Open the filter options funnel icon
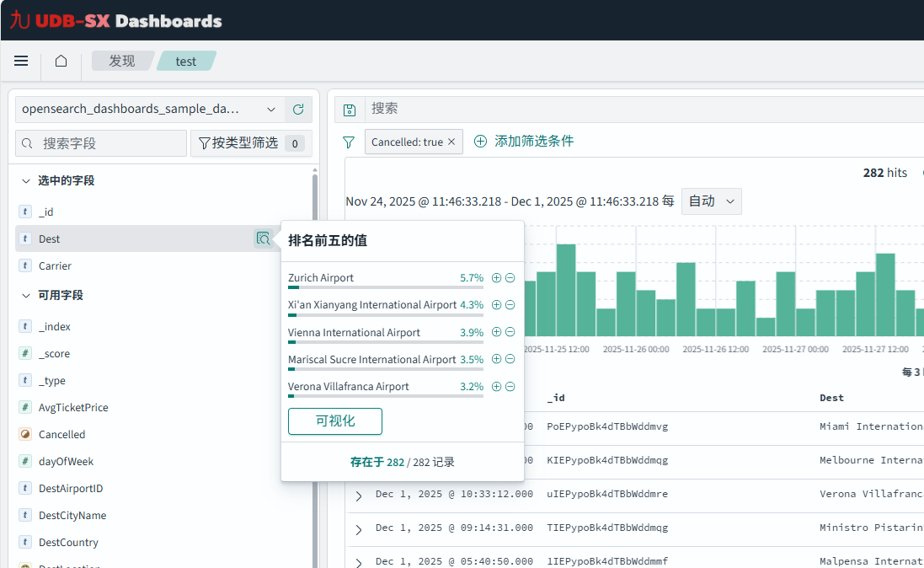The image size is (924, 568). (349, 142)
